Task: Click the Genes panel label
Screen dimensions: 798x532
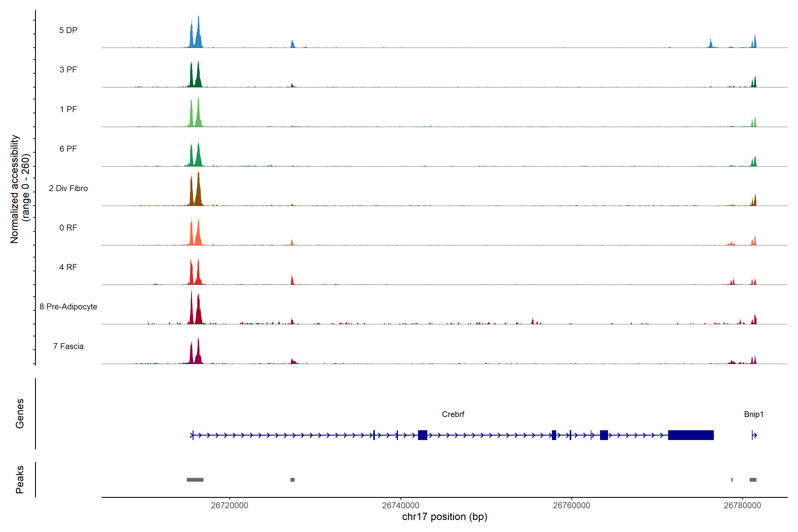Action: coord(20,414)
